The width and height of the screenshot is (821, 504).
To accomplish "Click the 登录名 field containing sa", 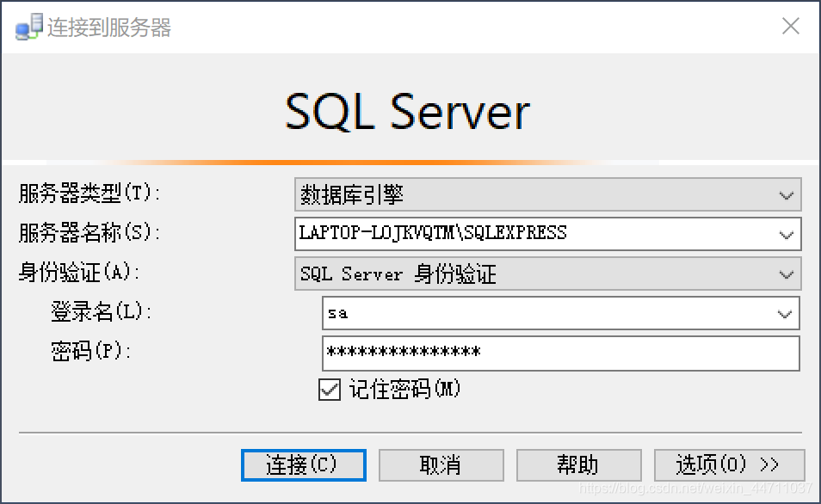I will [x=561, y=313].
